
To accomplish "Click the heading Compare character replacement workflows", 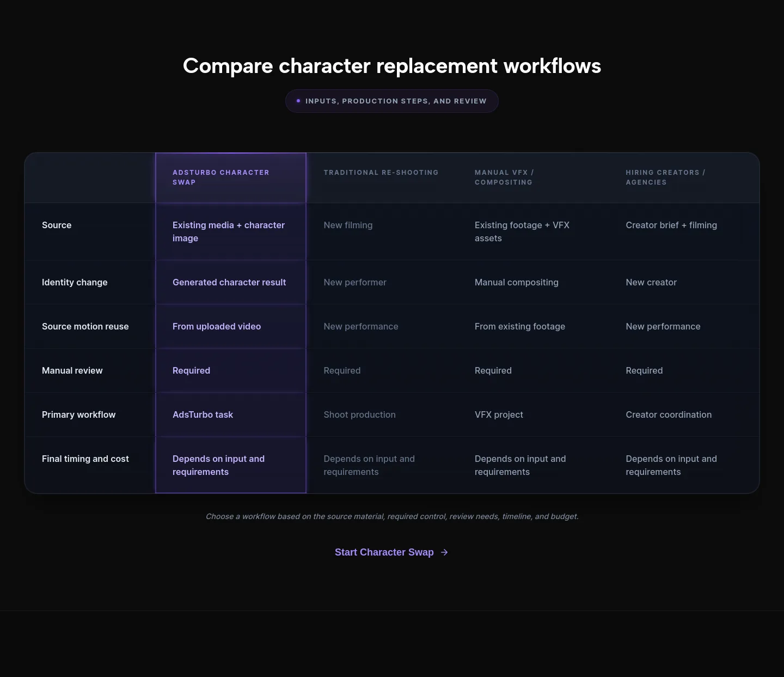I will (x=392, y=66).
